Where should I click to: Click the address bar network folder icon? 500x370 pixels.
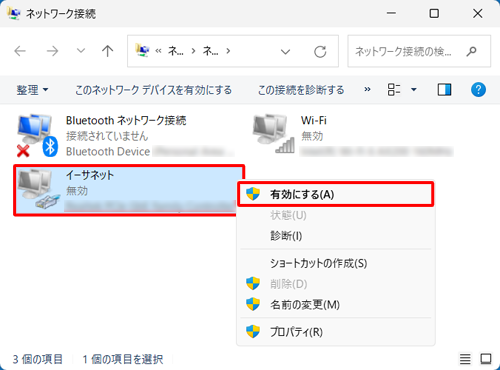pyautogui.click(x=142, y=51)
